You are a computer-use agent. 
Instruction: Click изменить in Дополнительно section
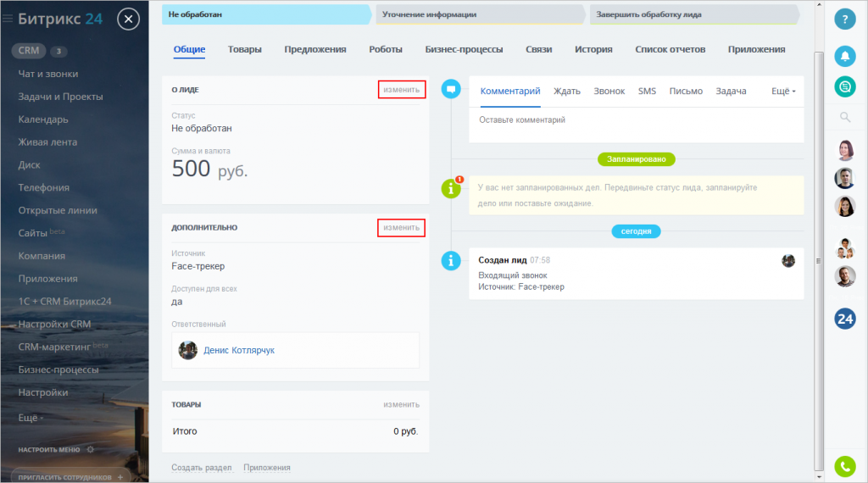pos(401,227)
